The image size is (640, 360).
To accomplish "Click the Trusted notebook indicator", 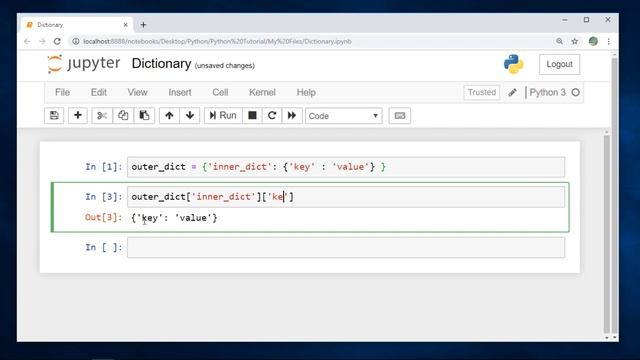I will pyautogui.click(x=482, y=92).
